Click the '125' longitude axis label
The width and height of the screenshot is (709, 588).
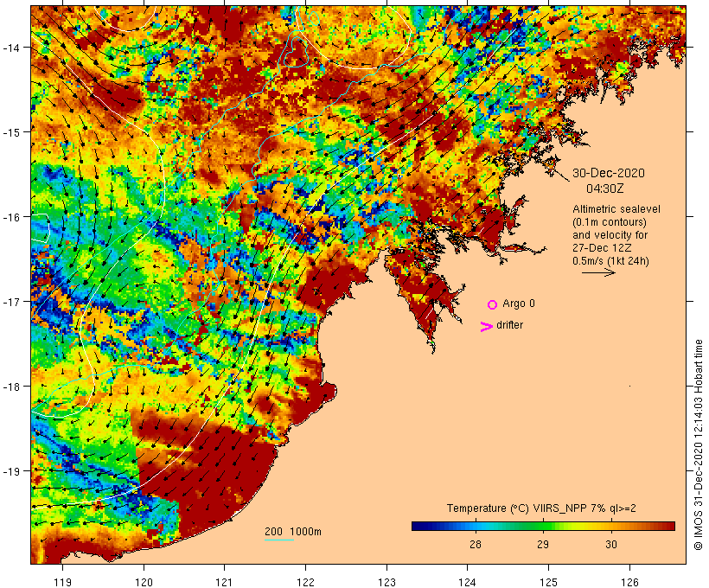[x=548, y=582]
